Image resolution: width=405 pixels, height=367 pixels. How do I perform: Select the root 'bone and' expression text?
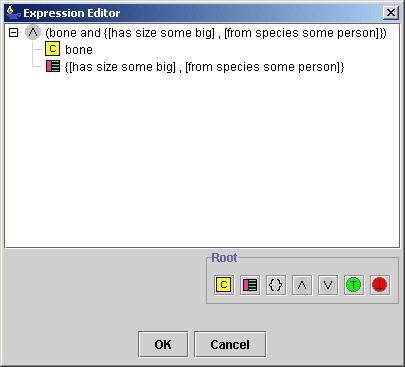[216, 33]
